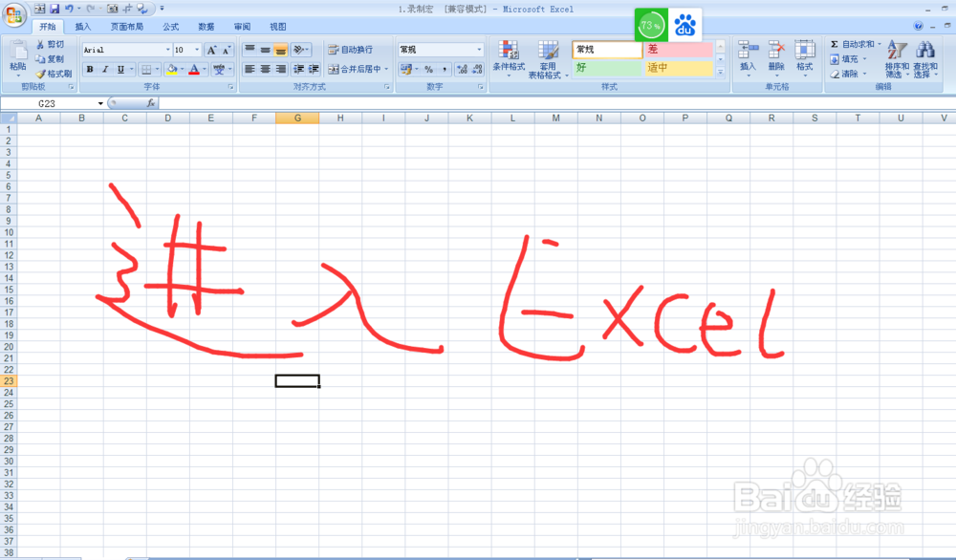Viewport: 956px width, 560px height.
Task: Decrease decimal places
Action: 477,69
